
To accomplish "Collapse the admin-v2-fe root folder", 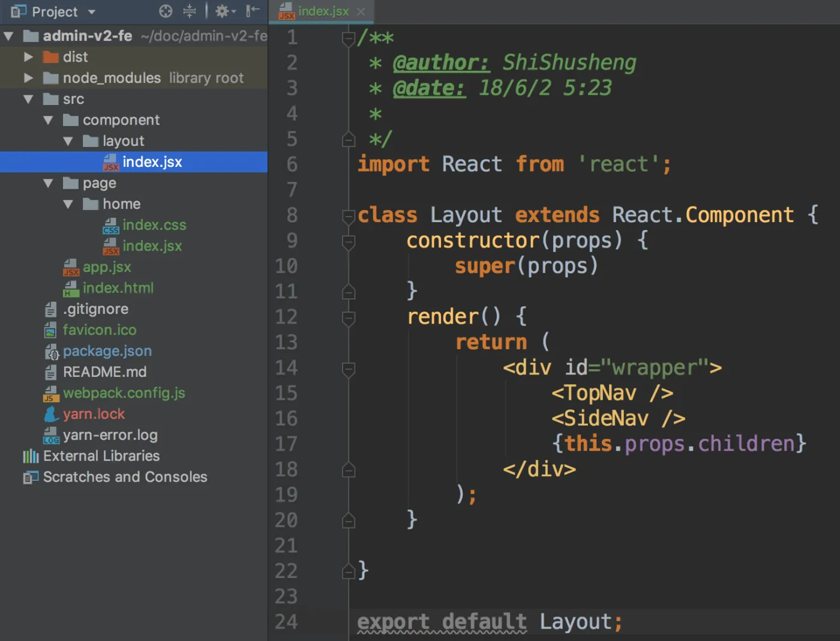I will 8,36.
